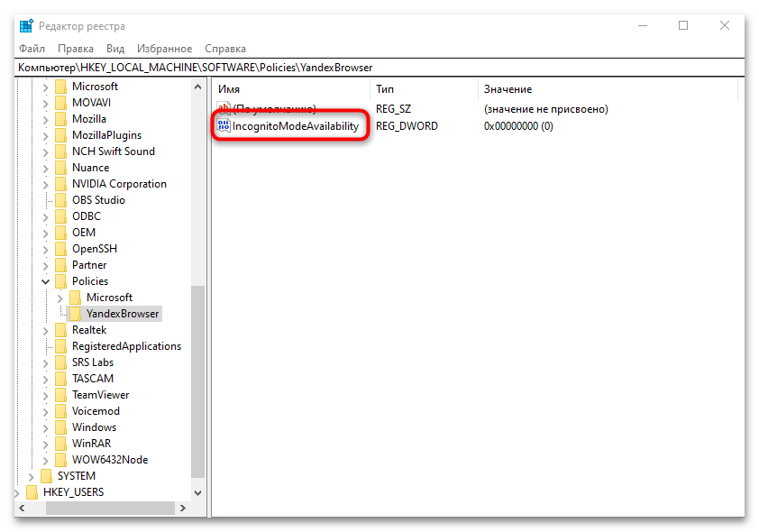Click the Registry Editor title bar icon
Viewport: 759px width, 532px height.
[26, 26]
